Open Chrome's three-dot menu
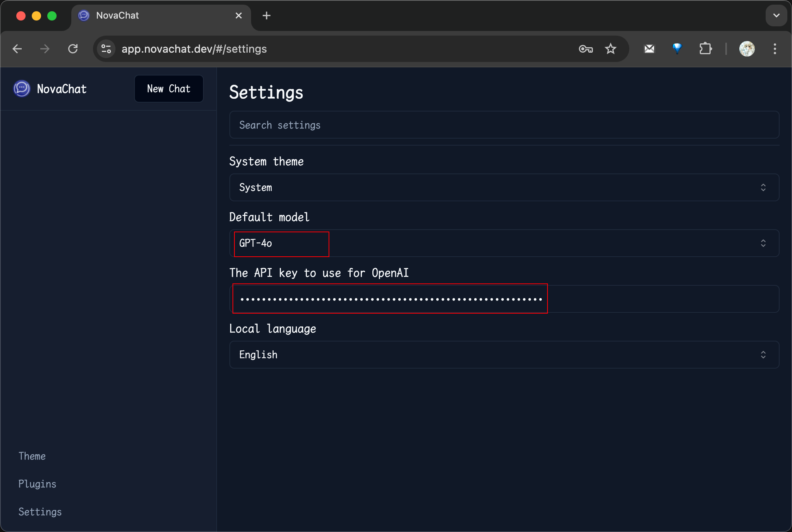The height and width of the screenshot is (532, 792). tap(775, 49)
